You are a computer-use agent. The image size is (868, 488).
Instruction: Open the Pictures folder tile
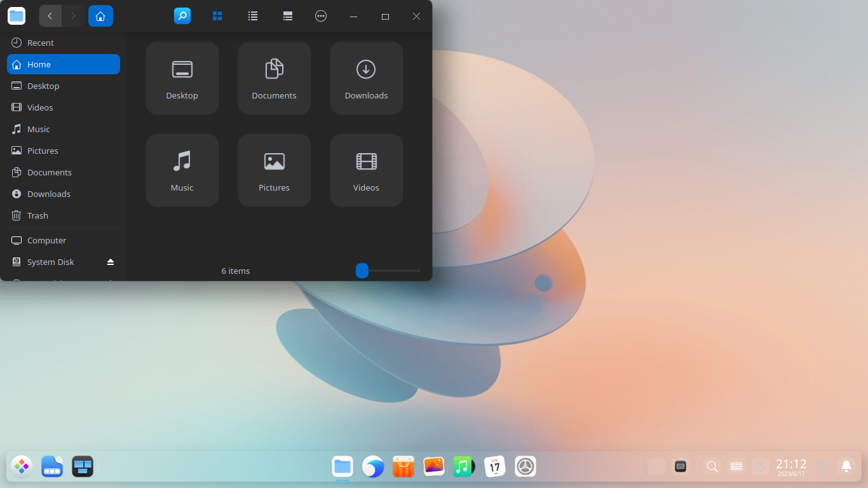pyautogui.click(x=274, y=170)
